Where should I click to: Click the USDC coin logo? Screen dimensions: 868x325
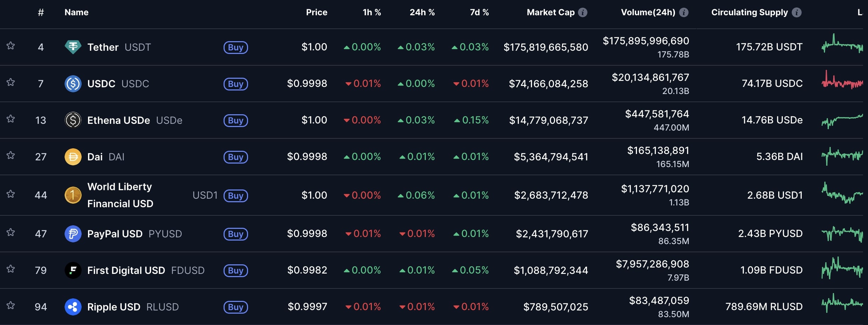[x=73, y=84]
